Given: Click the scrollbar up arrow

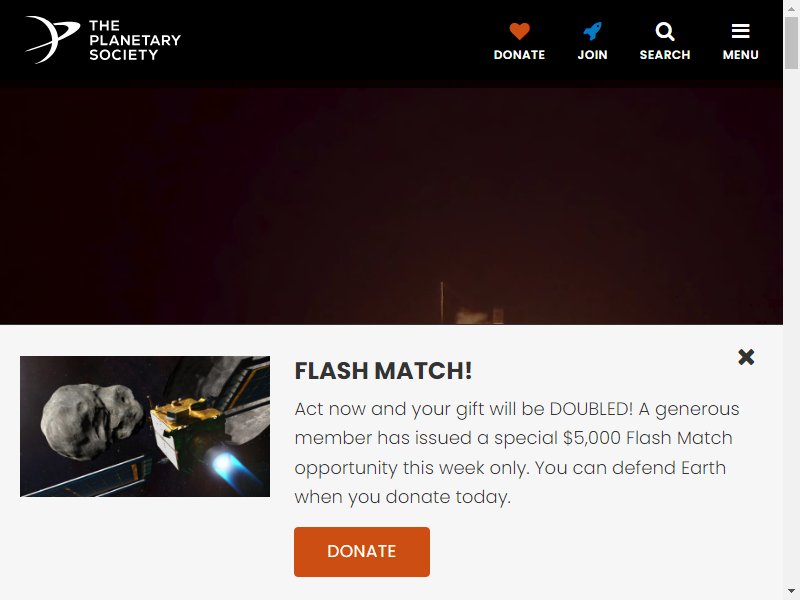Looking at the screenshot, I should tap(791, 7).
